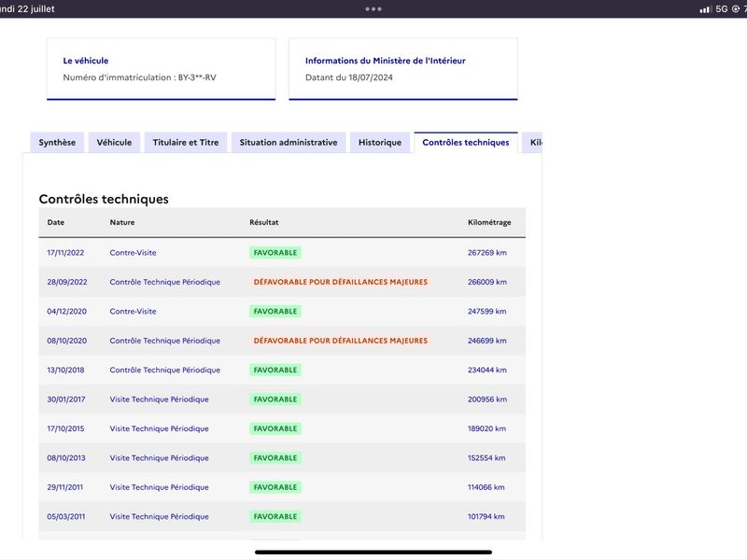The width and height of the screenshot is (747, 560).
Task: Click the registration number BY-3**-RV text
Action: click(x=197, y=77)
